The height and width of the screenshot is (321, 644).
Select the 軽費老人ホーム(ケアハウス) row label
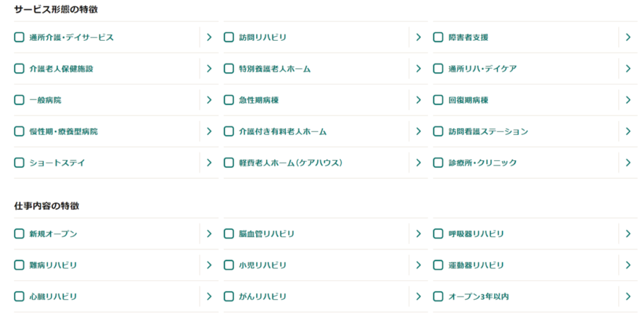[291, 163]
